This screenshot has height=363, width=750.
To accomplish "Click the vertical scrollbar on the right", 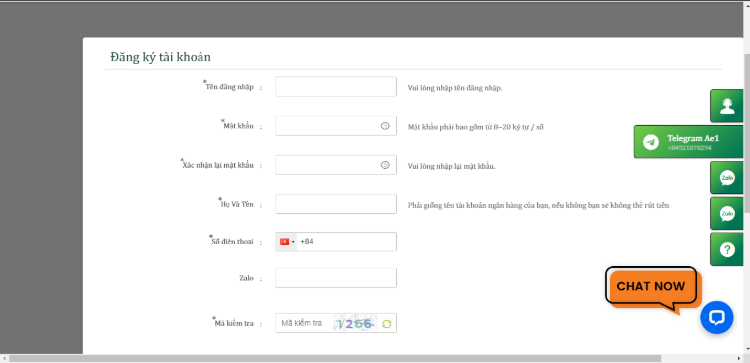I will [746, 132].
